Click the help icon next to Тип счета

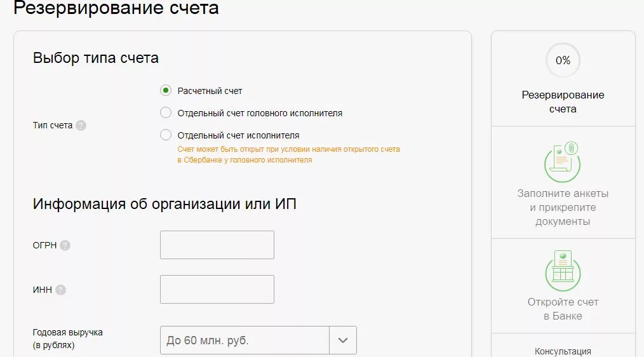[81, 125]
